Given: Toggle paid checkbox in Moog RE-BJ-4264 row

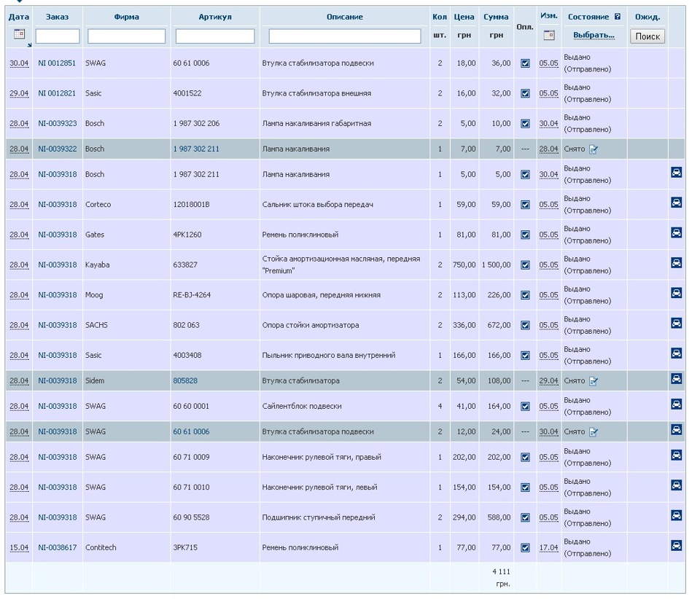Looking at the screenshot, I should [x=525, y=295].
